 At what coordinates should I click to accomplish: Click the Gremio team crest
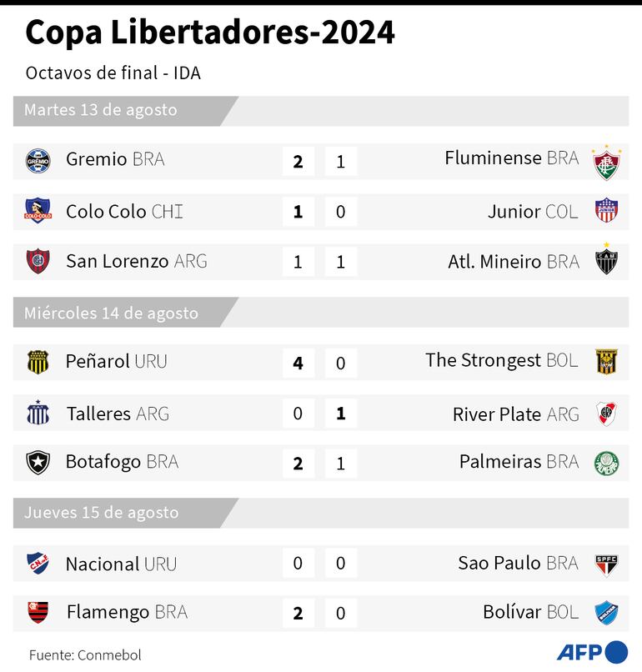(x=38, y=159)
